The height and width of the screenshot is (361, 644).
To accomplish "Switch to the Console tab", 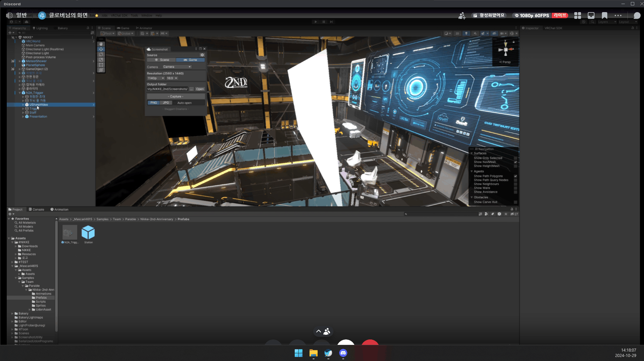I will pos(36,209).
